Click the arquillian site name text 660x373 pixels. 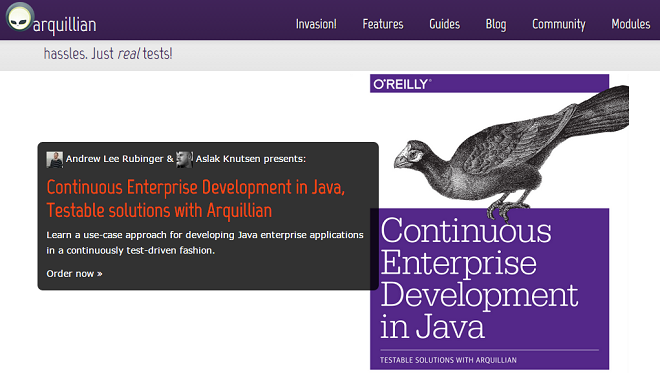(64, 25)
